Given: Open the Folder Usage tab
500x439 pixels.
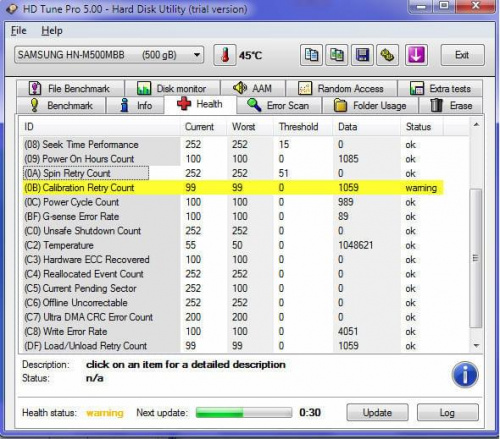Looking at the screenshot, I should [370, 106].
